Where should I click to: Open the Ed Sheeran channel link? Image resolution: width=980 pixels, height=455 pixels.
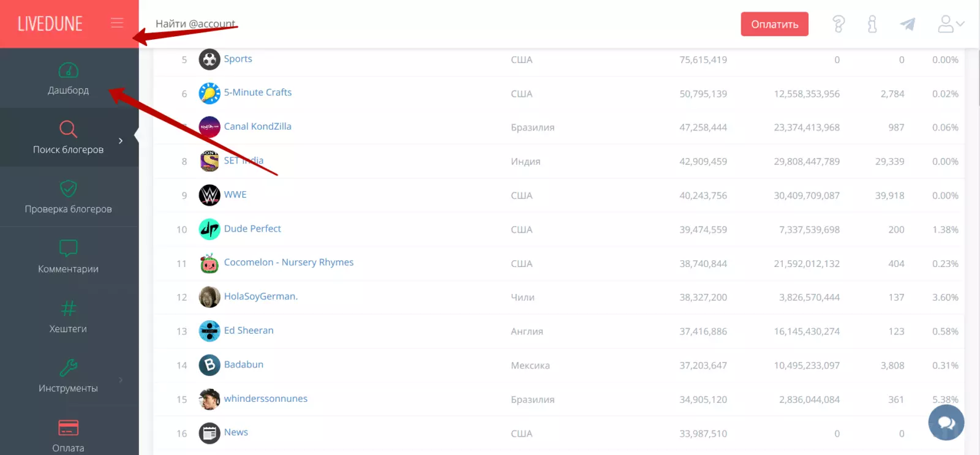coord(249,331)
